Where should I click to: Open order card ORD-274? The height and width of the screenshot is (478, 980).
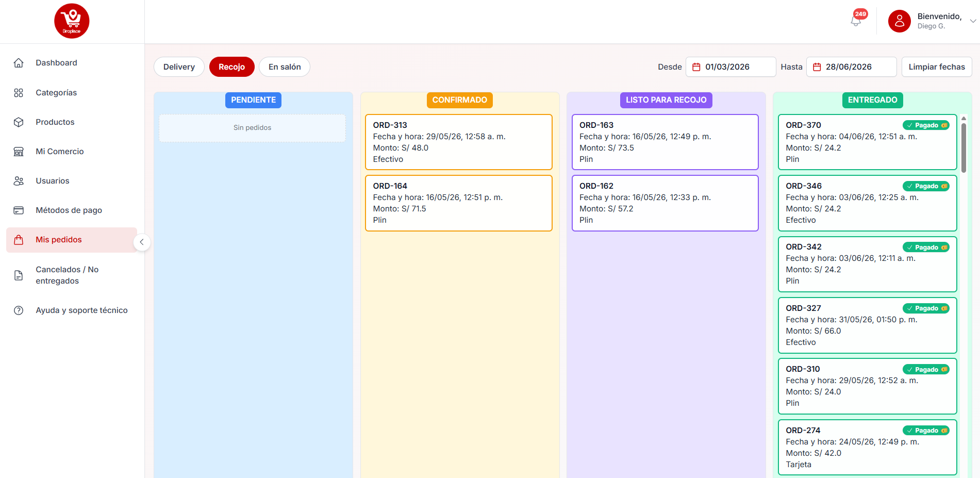[x=867, y=448]
